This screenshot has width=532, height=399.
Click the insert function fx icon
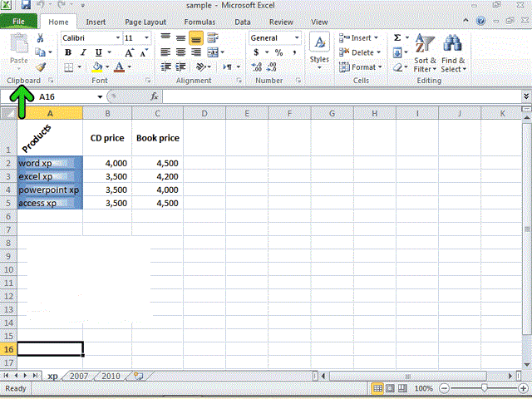coord(155,96)
